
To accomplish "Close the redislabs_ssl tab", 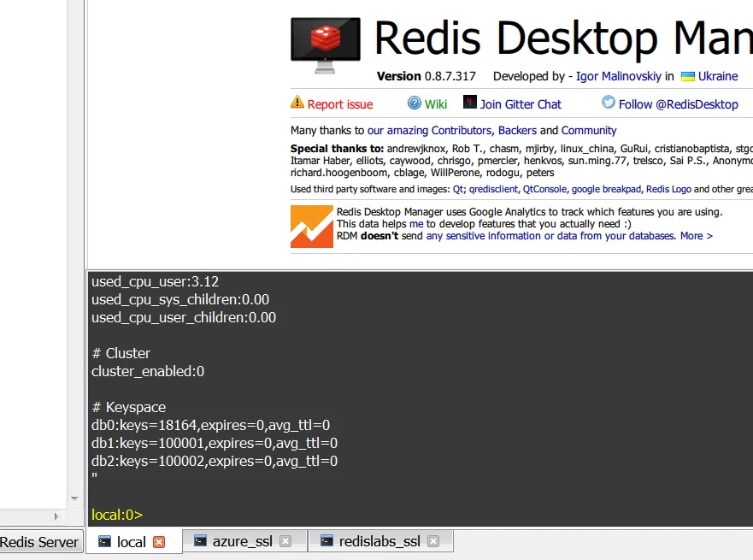I will [x=433, y=541].
